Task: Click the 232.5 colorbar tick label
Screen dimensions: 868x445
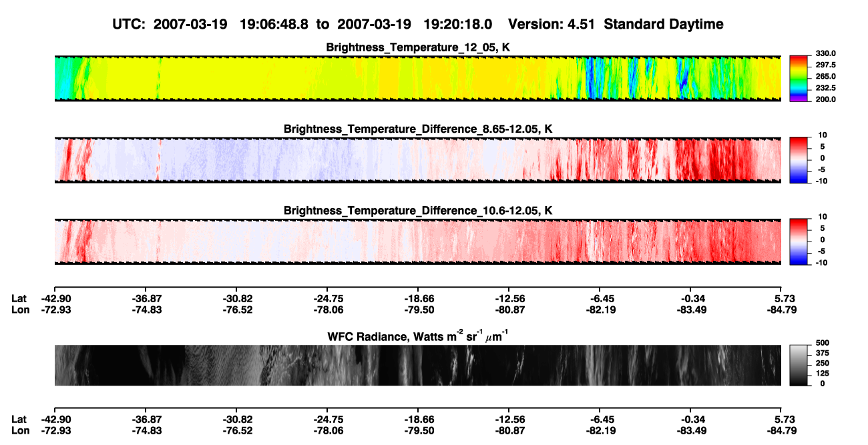Action: point(826,87)
